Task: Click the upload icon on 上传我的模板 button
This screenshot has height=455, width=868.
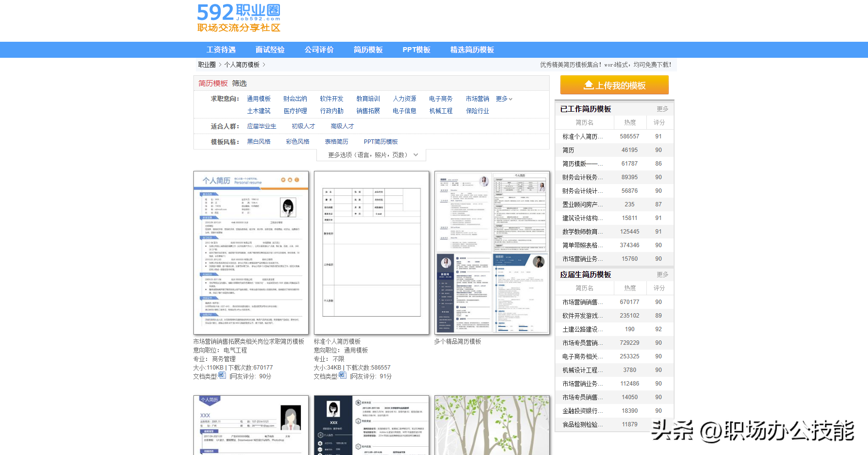Action: coord(588,84)
